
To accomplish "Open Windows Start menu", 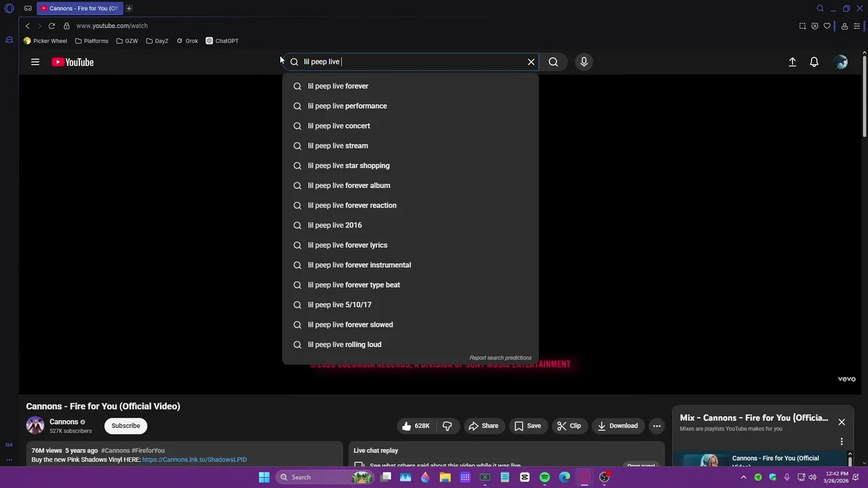I will tap(264, 477).
